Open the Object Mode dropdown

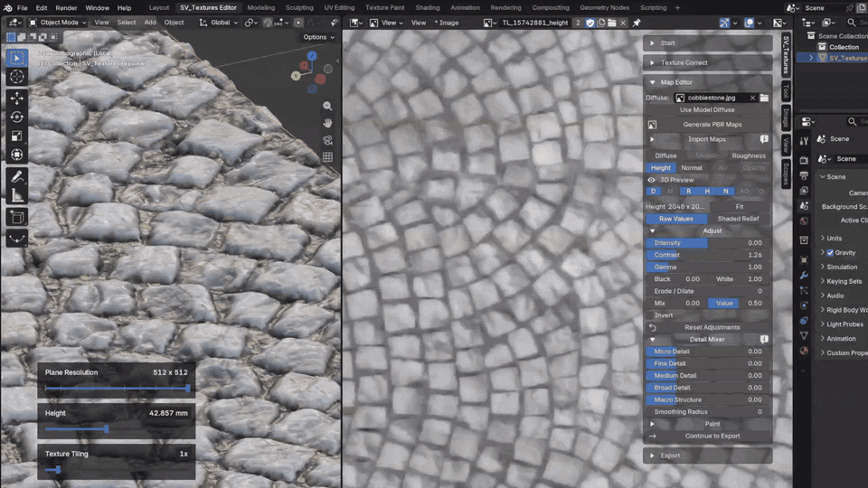tap(58, 23)
